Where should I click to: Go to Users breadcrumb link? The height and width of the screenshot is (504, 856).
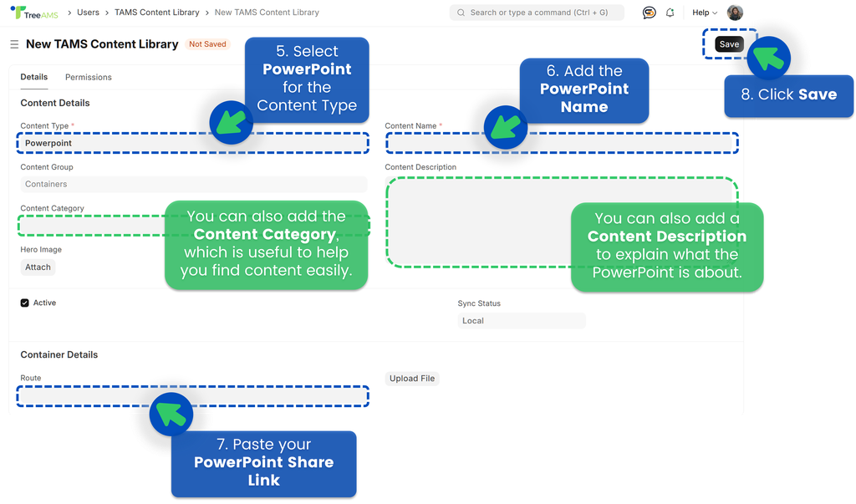[88, 13]
